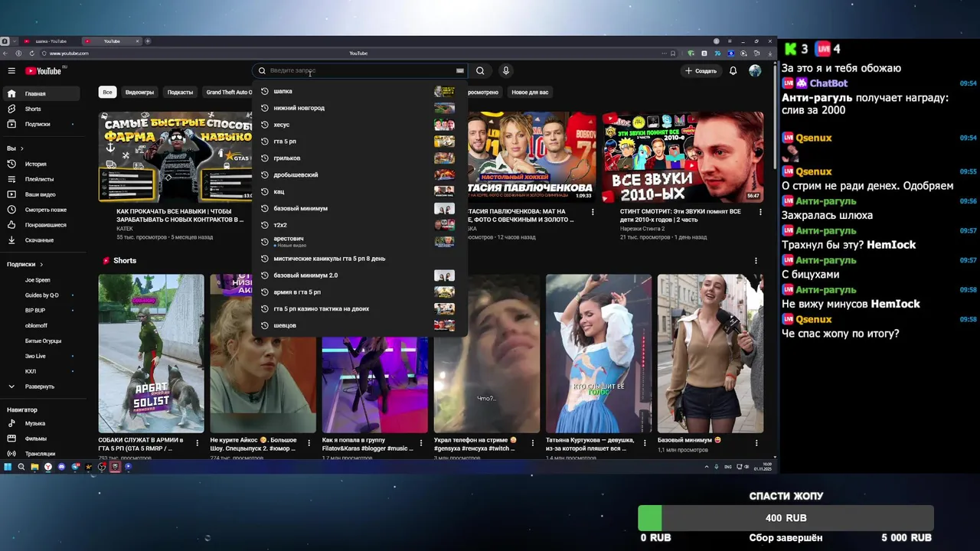Select the Все filter chip

click(x=107, y=92)
